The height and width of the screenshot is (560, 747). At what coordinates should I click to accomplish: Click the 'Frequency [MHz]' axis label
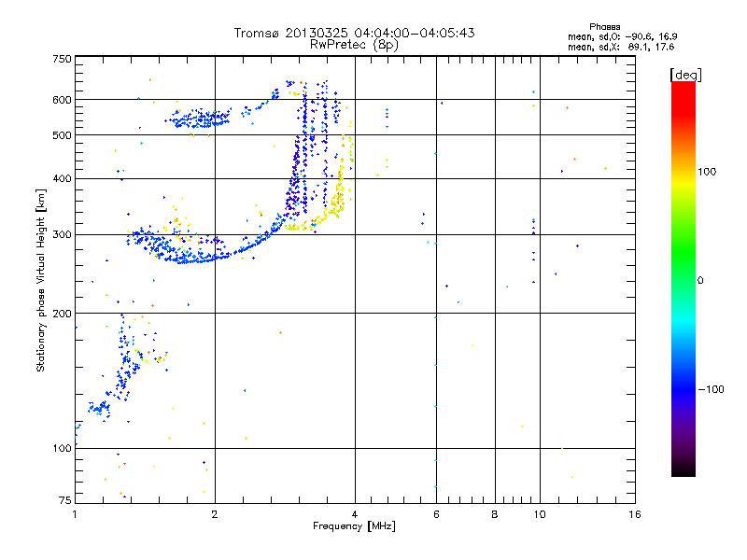point(354,526)
